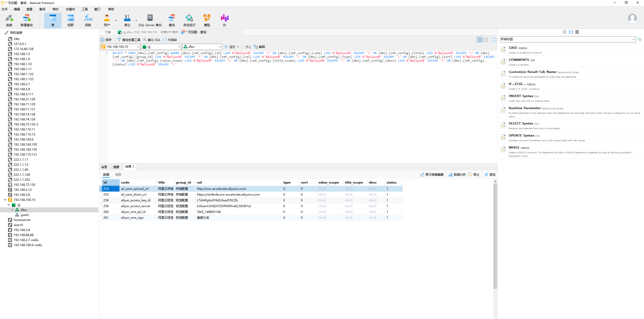Click the user profile avatar
This screenshot has width=644, height=319.
[632, 18]
